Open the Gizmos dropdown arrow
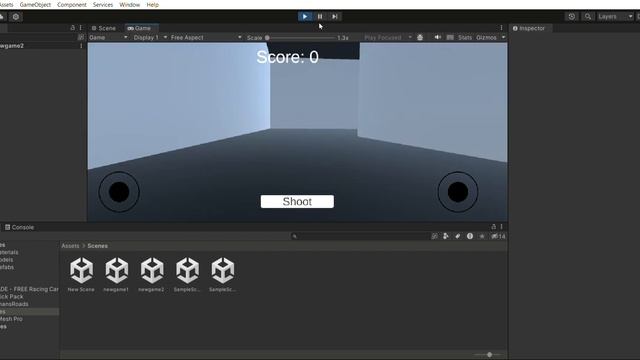The height and width of the screenshot is (360, 640). coord(503,38)
